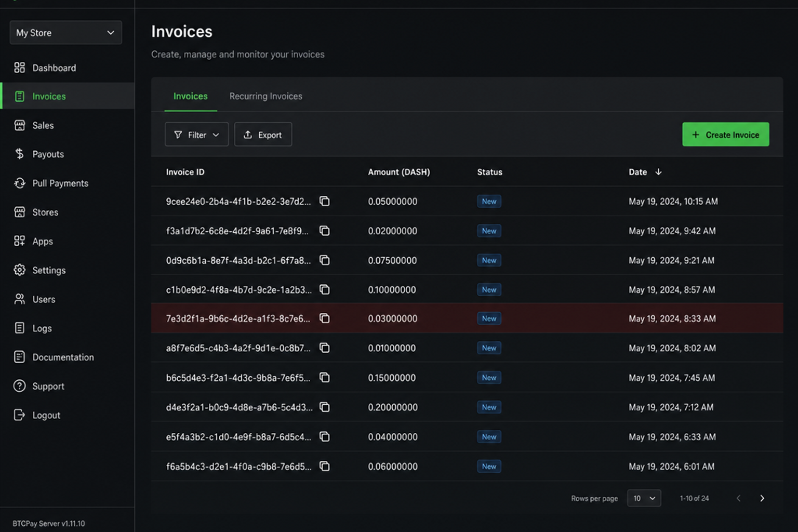Click the Documentation book icon
Viewport: 798px width, 532px height.
click(19, 357)
